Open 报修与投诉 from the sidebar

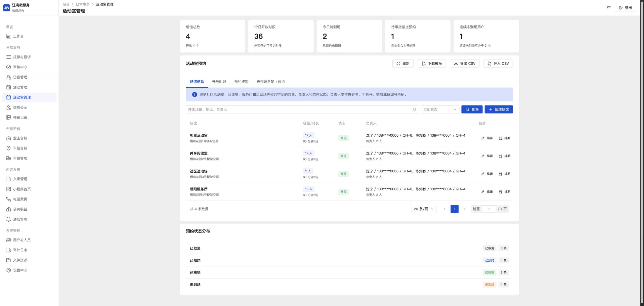(x=29, y=57)
